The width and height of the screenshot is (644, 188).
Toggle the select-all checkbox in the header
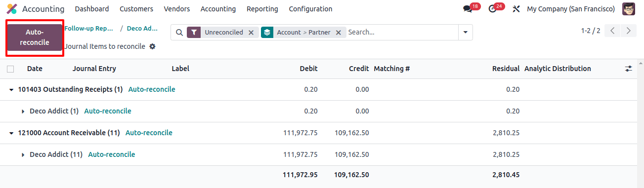(10, 69)
